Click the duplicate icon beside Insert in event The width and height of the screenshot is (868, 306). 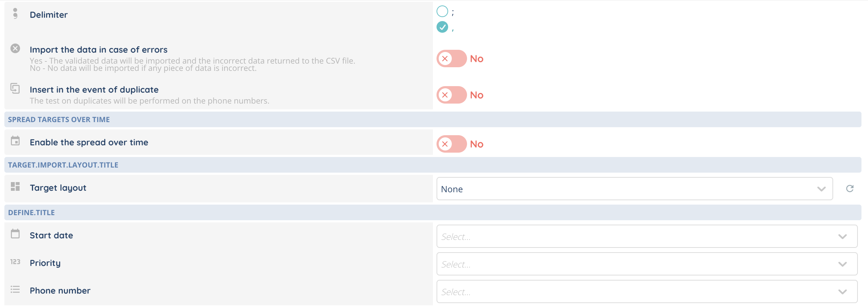click(15, 88)
